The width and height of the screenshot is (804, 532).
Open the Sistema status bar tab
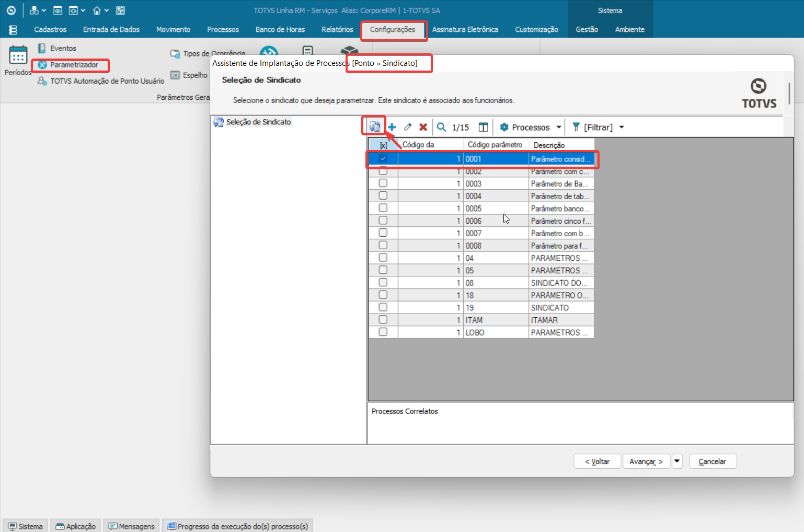coord(26,526)
